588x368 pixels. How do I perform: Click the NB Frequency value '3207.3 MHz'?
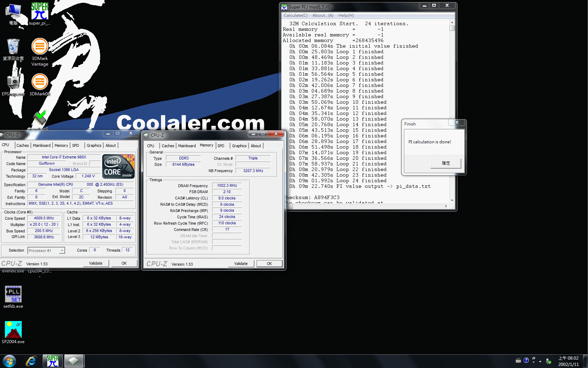[x=253, y=171]
